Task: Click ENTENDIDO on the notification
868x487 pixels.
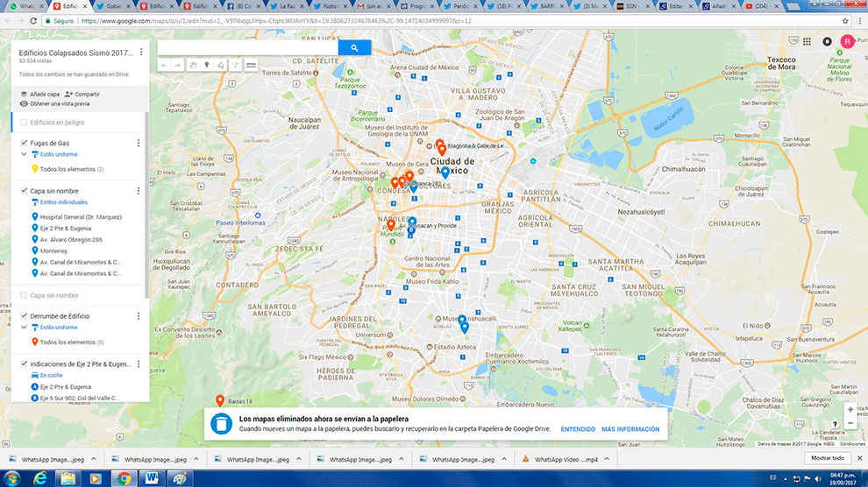Action: [x=578, y=429]
